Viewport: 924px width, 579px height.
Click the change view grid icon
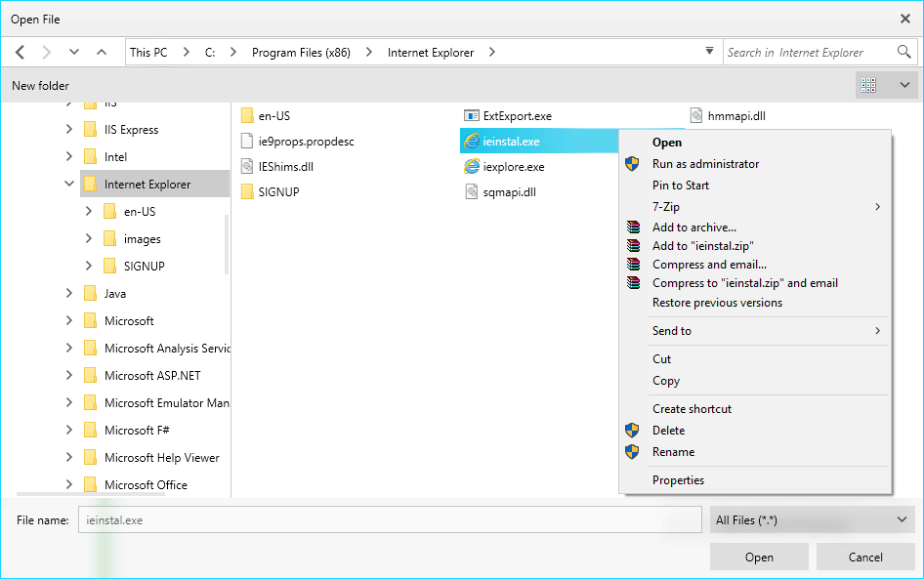[868, 85]
